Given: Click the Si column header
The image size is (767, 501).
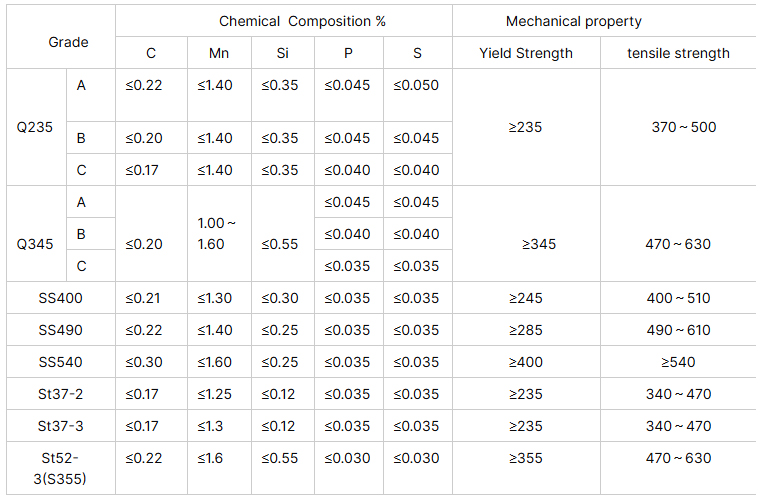Looking at the screenshot, I should point(283,53).
